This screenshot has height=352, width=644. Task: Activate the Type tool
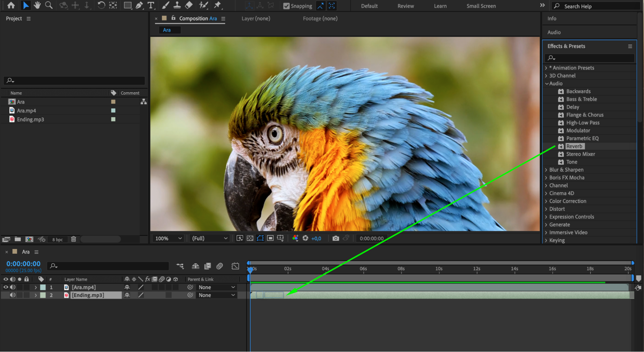[151, 5]
